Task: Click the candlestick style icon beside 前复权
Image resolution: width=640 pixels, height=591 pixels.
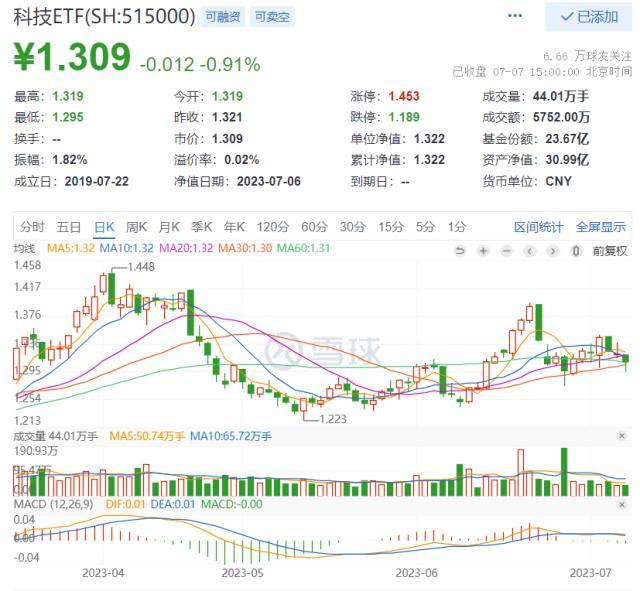Action: click(x=576, y=251)
